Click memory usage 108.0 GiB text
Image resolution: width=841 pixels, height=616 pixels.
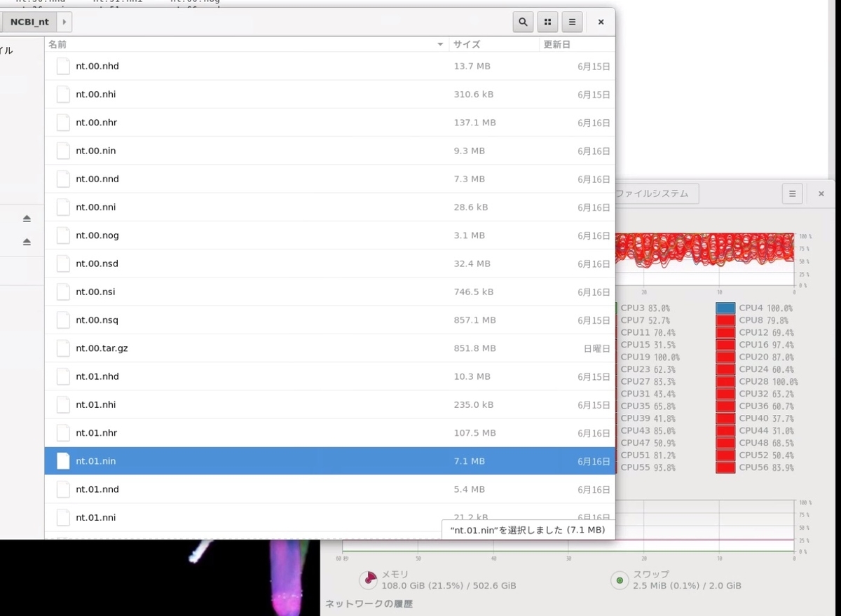click(449, 585)
